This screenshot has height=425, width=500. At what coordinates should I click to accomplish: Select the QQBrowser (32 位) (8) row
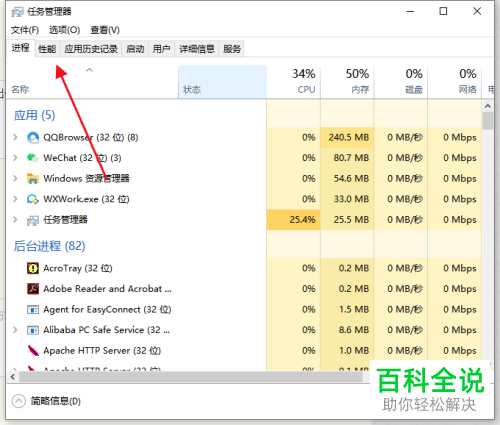[x=244, y=137]
